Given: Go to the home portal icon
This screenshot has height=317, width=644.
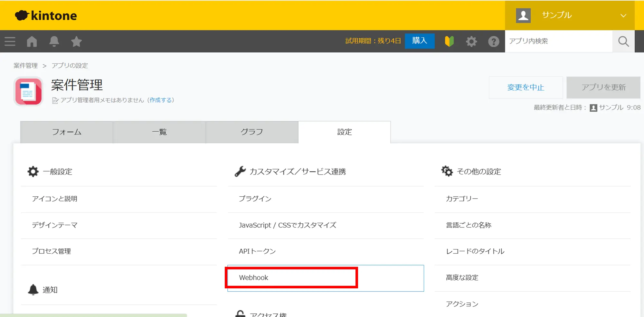Looking at the screenshot, I should coord(32,42).
